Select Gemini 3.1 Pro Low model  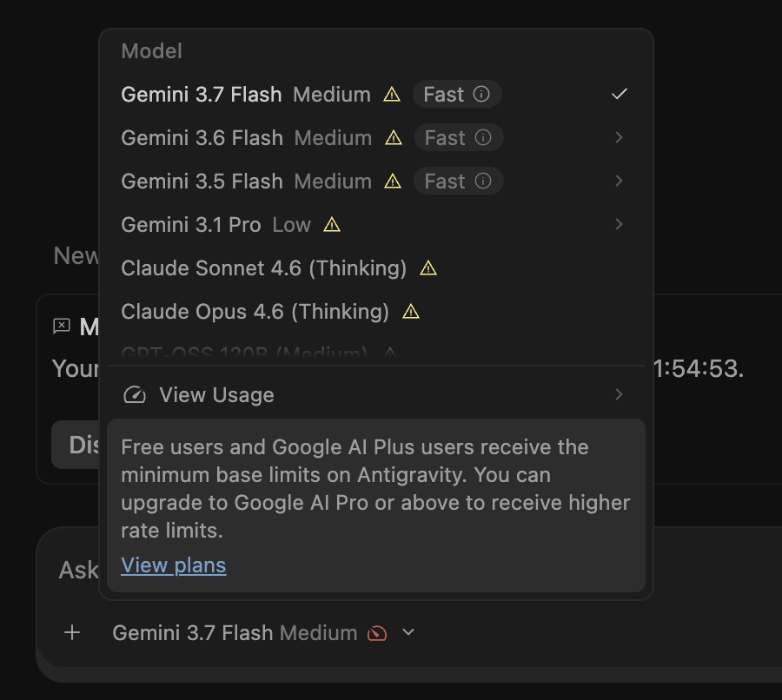pyautogui.click(x=376, y=224)
